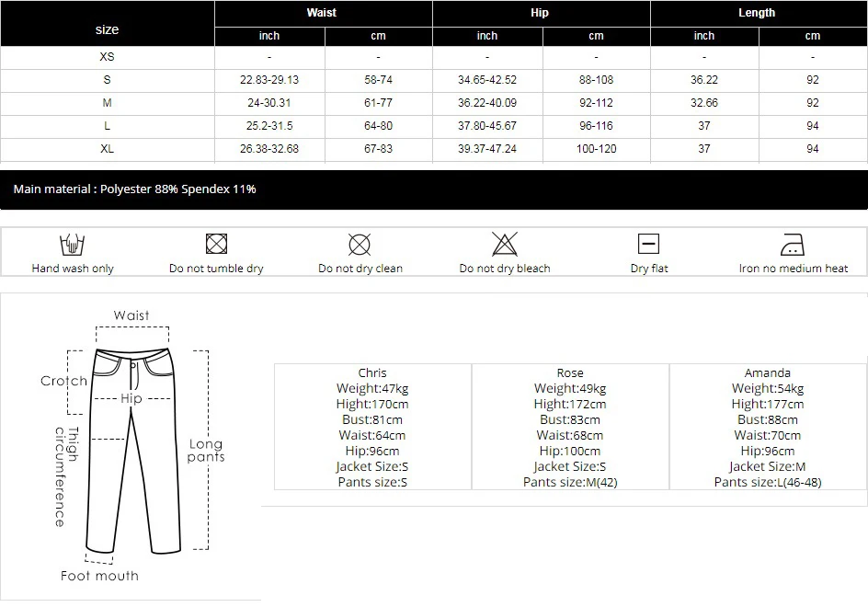Select the Length column header
Image resolution: width=868 pixels, height=607 pixels.
pos(757,13)
